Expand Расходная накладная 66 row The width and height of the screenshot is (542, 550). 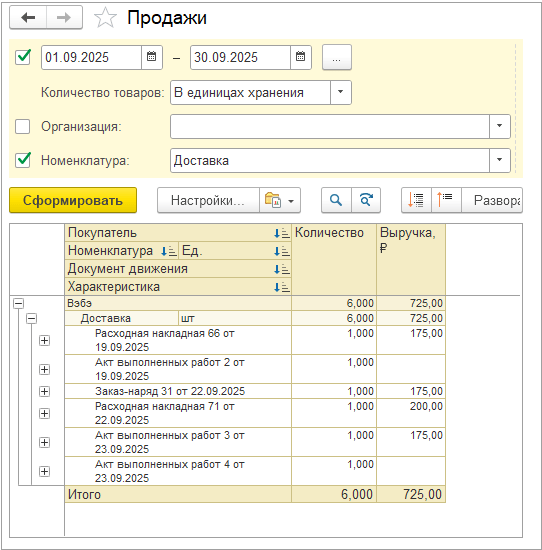click(x=44, y=340)
